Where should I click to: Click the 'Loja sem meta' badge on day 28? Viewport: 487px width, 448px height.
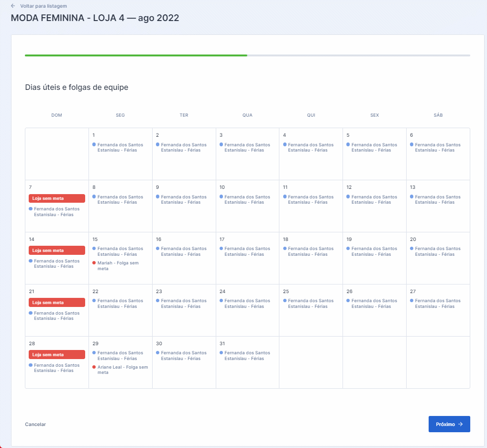click(x=57, y=355)
